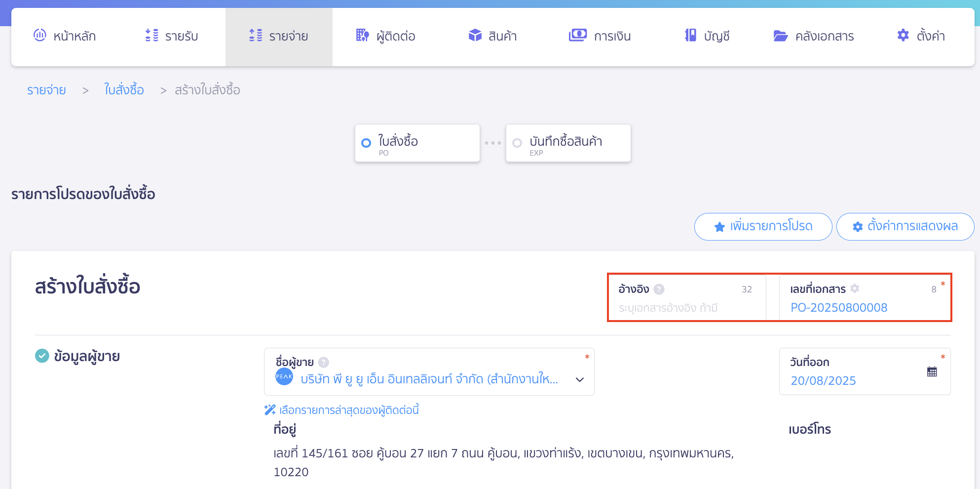The height and width of the screenshot is (489, 980).
Task: Click the ตั้งค่า settings gear in navigation
Action: click(903, 35)
